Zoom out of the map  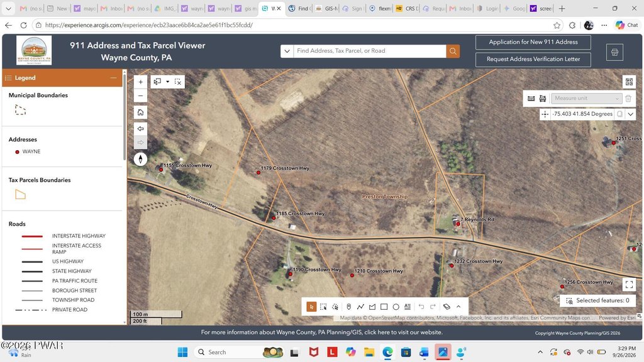click(x=140, y=96)
